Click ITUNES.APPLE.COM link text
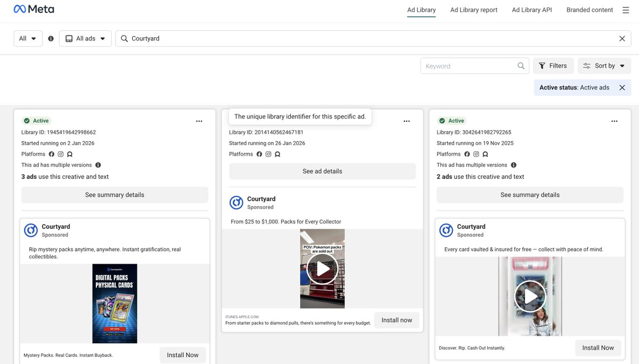The width and height of the screenshot is (639, 364). [x=242, y=317]
